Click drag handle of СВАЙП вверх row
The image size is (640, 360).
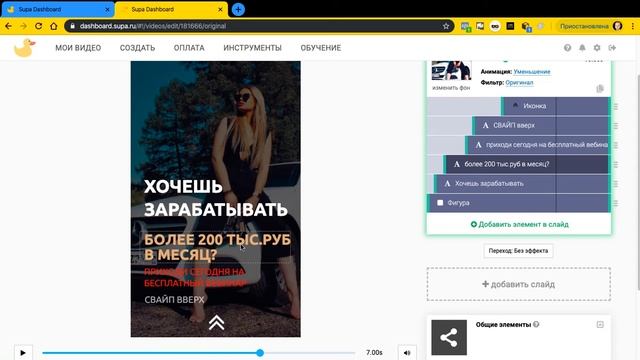[616, 126]
